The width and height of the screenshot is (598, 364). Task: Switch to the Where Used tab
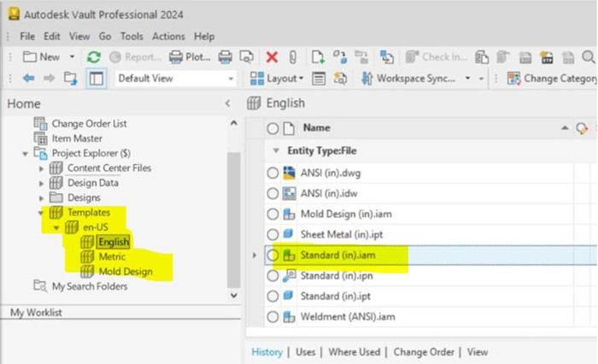click(355, 352)
